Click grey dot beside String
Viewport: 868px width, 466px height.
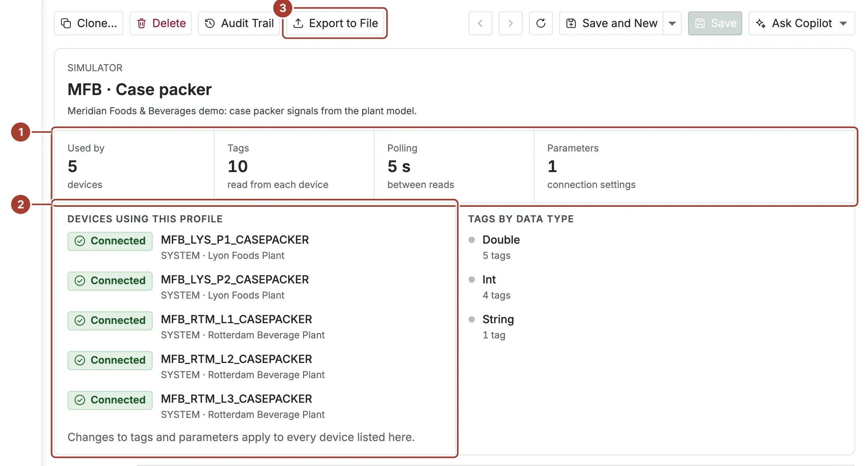pyautogui.click(x=472, y=319)
